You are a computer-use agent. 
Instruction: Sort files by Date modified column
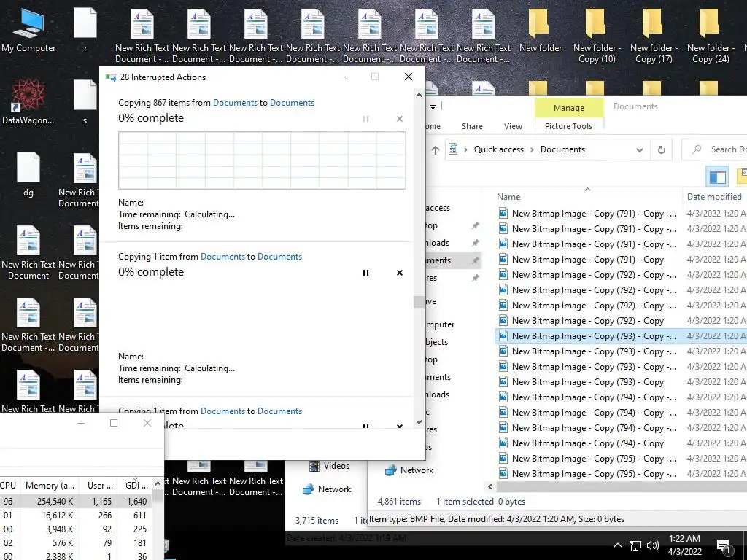(714, 197)
